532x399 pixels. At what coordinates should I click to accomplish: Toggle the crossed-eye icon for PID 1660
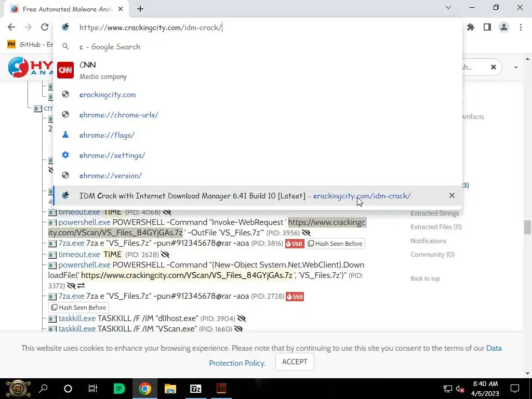(x=238, y=328)
